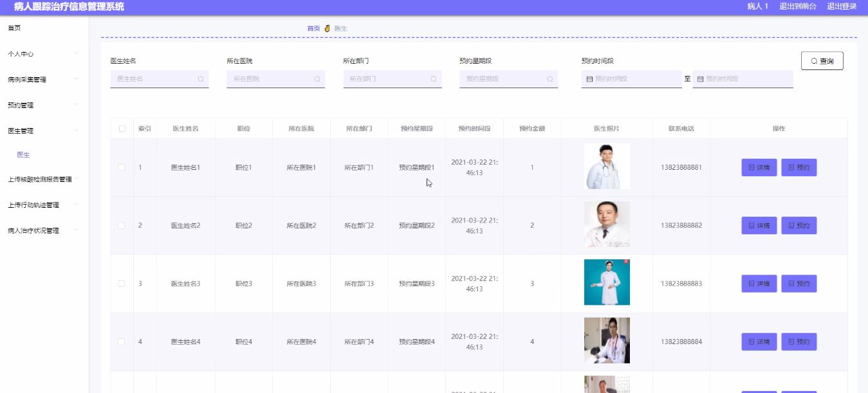868x393 pixels.
Task: Expand the 预约管理 menu chevron
Action: pos(77,105)
